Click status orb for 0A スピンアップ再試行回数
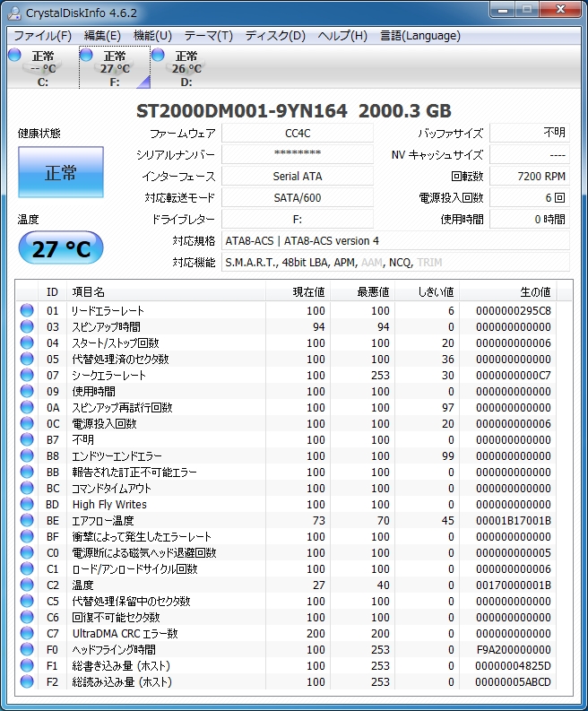This screenshot has width=588, height=711. 27,407
